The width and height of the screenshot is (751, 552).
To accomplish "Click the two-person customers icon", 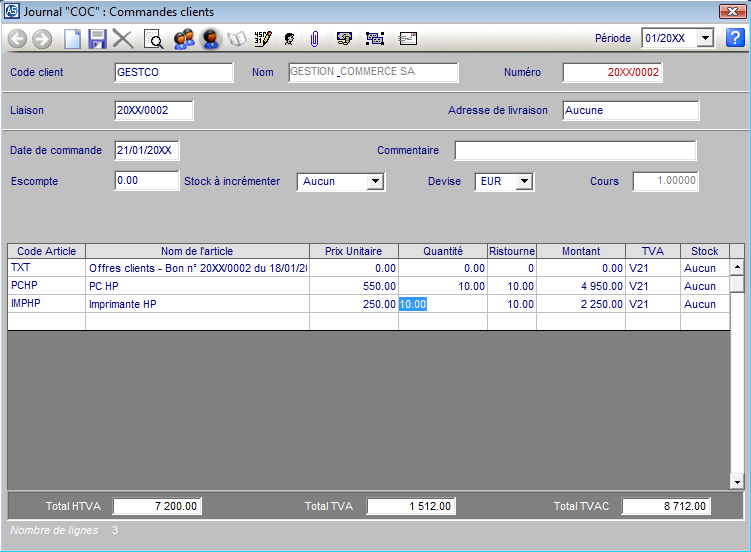I will click(183, 39).
